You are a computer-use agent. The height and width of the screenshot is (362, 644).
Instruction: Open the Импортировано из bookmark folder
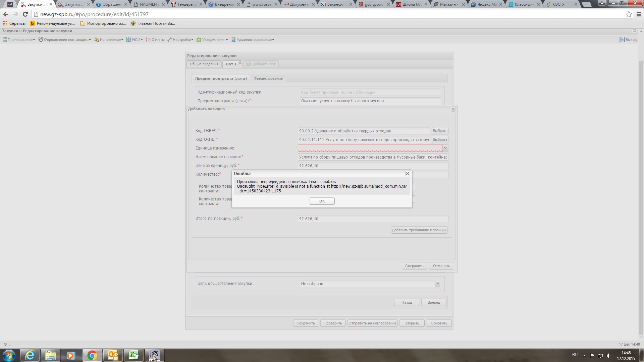103,23
